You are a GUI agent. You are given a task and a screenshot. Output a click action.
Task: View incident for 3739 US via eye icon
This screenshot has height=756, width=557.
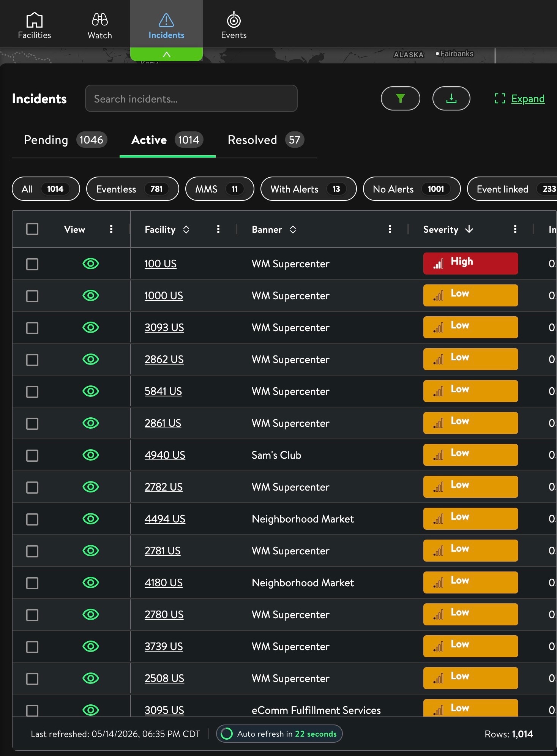tap(91, 646)
